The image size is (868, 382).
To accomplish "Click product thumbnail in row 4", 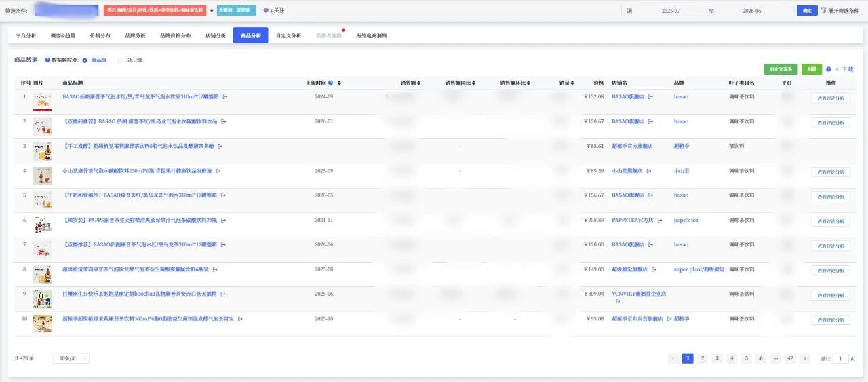I will (42, 176).
